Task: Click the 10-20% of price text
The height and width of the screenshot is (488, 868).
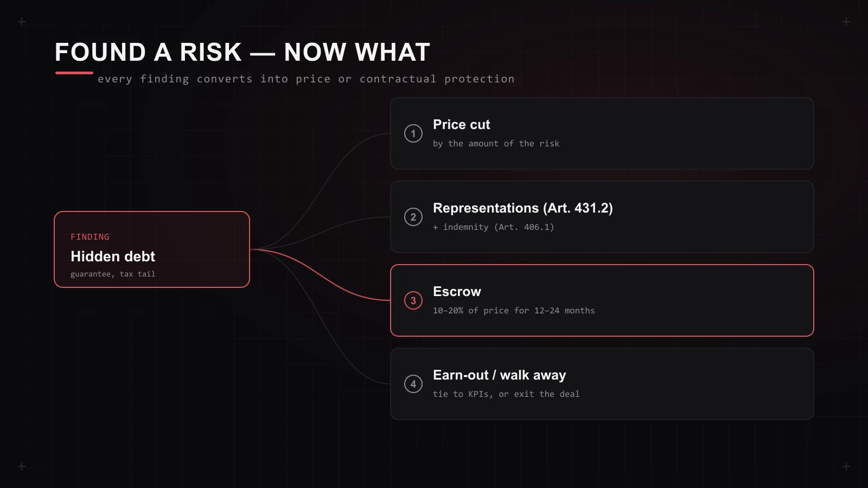Action: (514, 311)
